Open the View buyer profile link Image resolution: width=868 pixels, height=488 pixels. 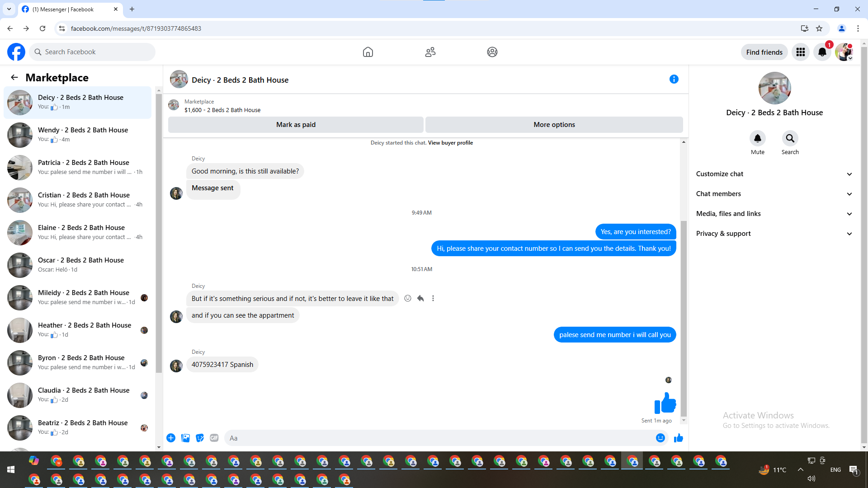[450, 143]
